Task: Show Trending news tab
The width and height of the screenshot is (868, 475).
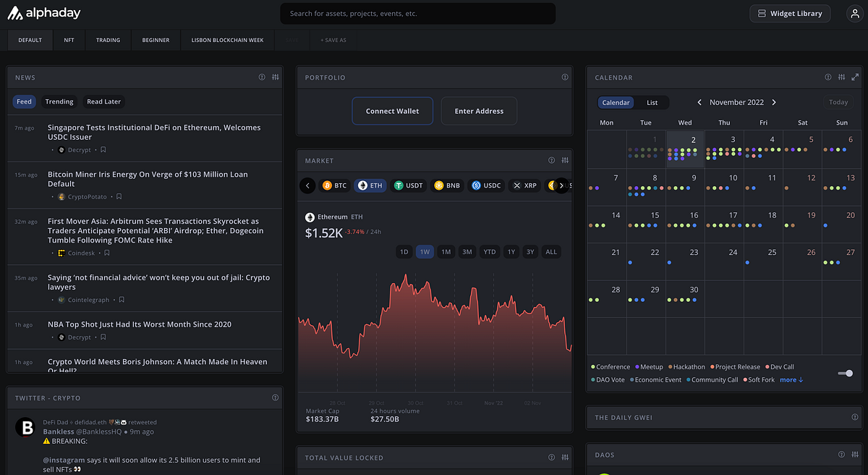Action: click(59, 101)
